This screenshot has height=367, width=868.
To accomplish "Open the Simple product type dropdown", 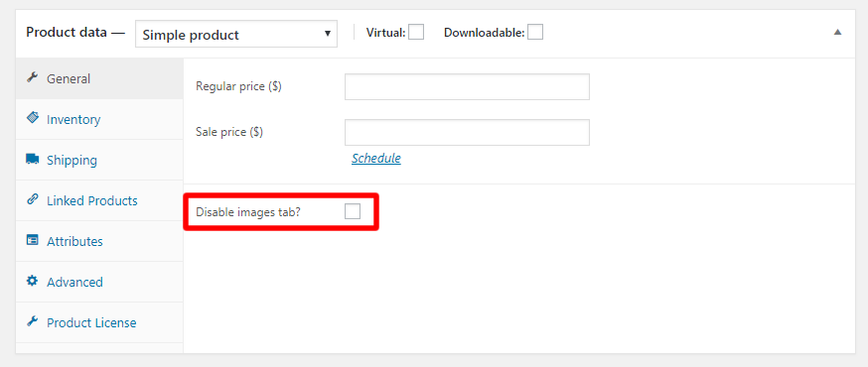I will (x=236, y=35).
